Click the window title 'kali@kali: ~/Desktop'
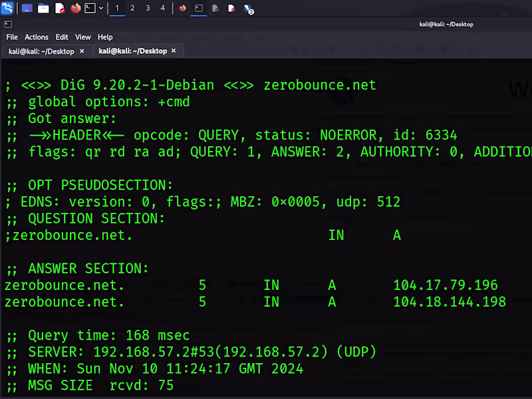532x399 pixels. pyautogui.click(x=446, y=25)
